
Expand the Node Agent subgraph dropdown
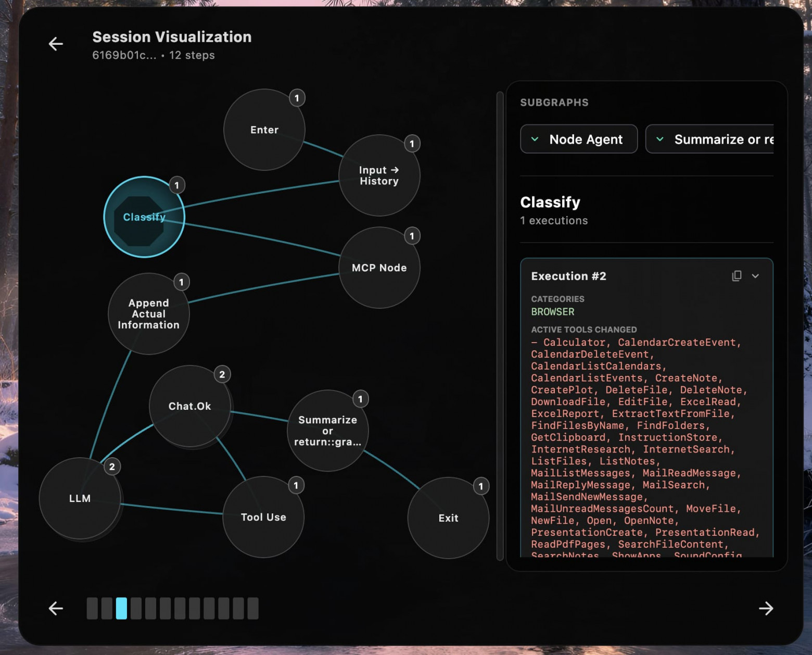point(578,139)
